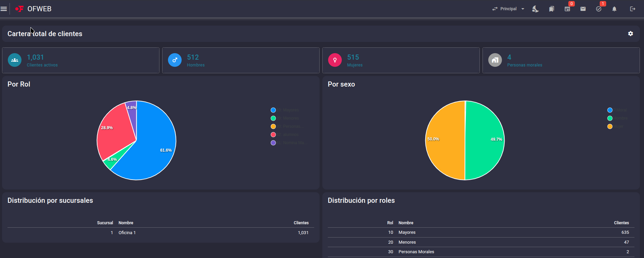The height and width of the screenshot is (258, 644).
Task: Toggle the '62: alumnos' red legend entry
Action: pyautogui.click(x=285, y=135)
